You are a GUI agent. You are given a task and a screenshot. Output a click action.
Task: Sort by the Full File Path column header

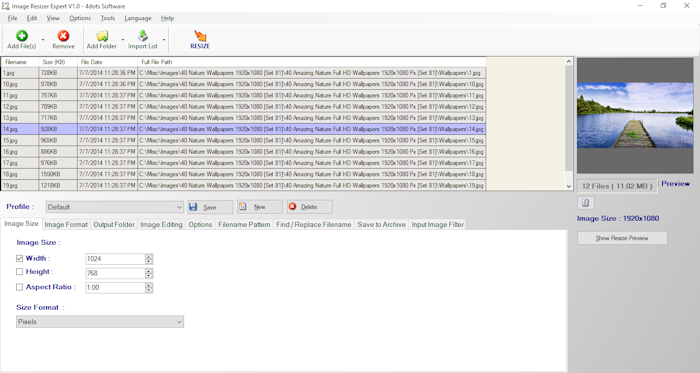(312, 62)
